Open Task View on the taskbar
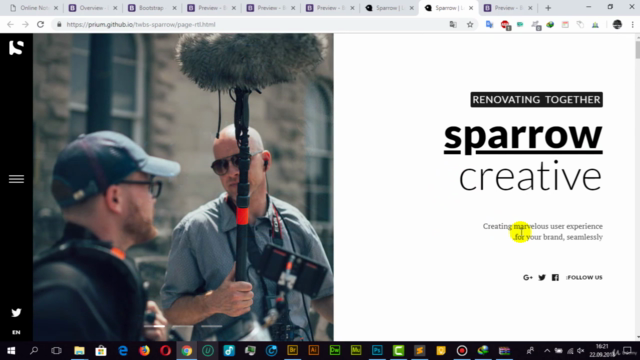The height and width of the screenshot is (360, 640). point(56,351)
